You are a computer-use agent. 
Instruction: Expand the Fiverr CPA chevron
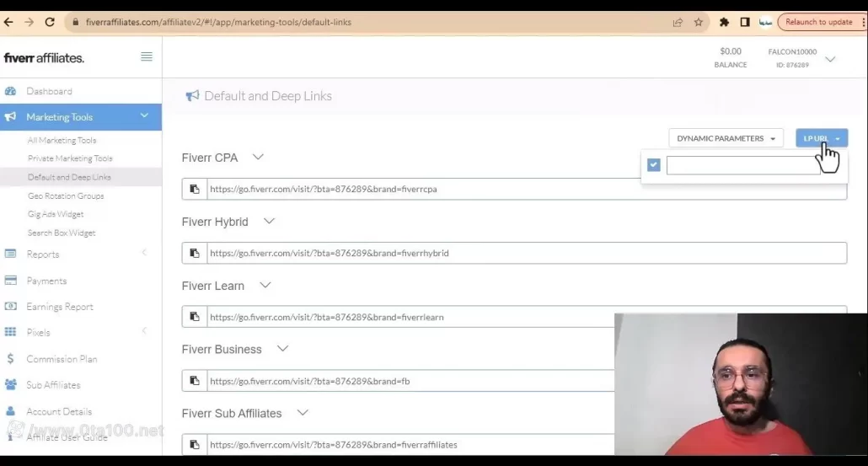point(258,157)
